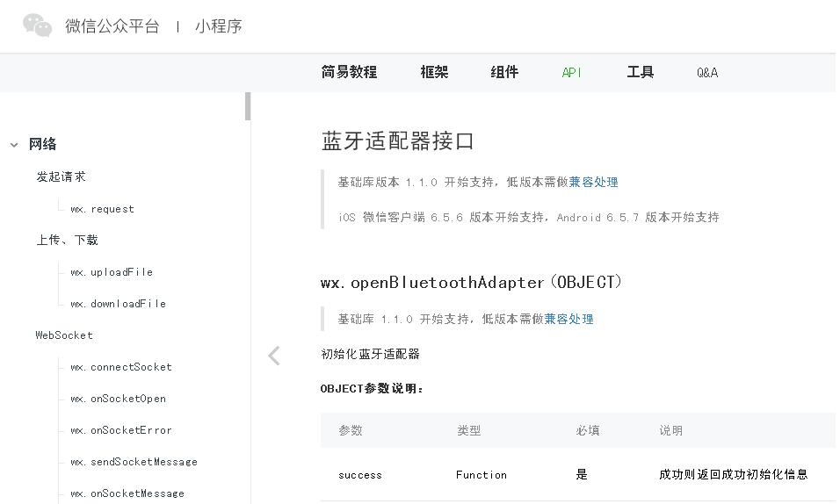Click the 发起请求 sidebar category

pyautogui.click(x=61, y=176)
